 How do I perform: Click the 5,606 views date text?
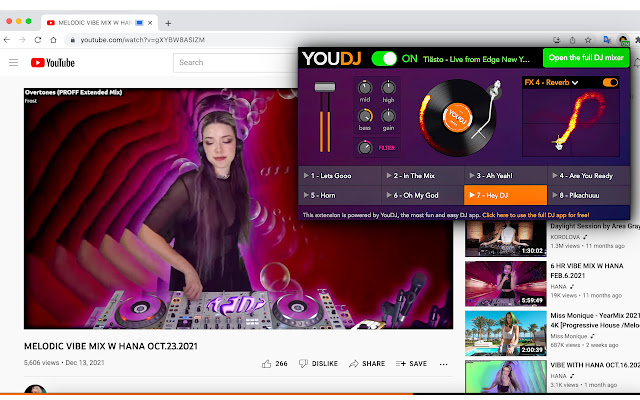(64, 362)
